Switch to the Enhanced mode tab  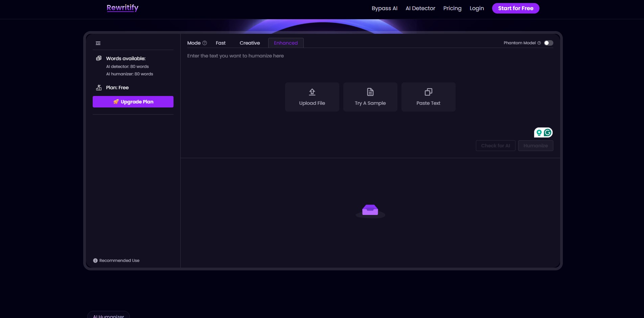[x=285, y=43]
